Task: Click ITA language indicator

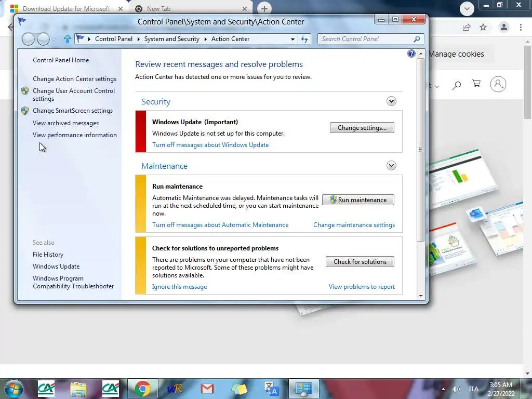Action: point(474,389)
